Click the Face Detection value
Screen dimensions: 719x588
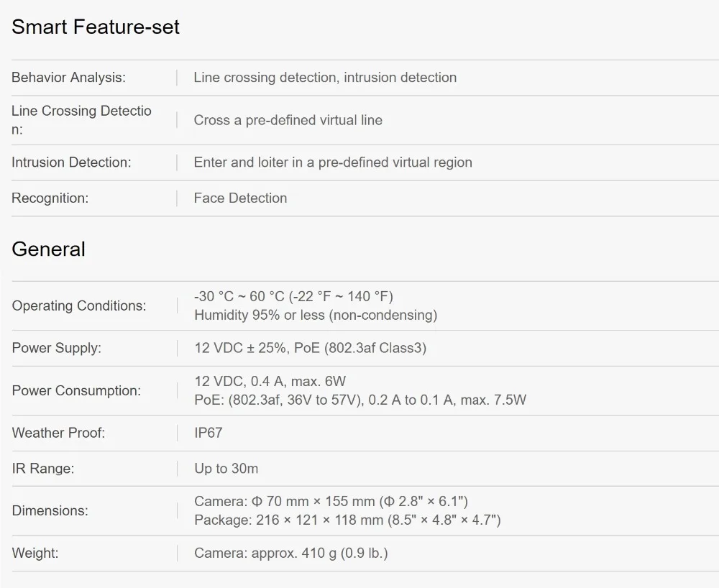(x=240, y=198)
